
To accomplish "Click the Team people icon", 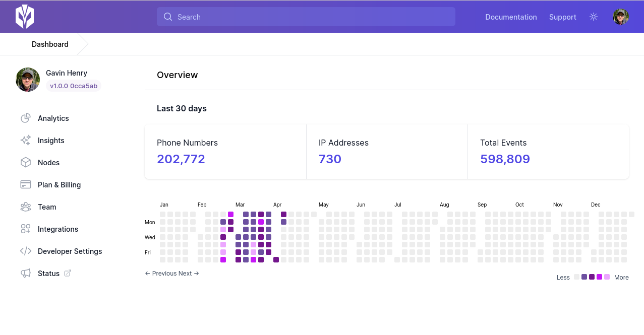I will point(25,207).
